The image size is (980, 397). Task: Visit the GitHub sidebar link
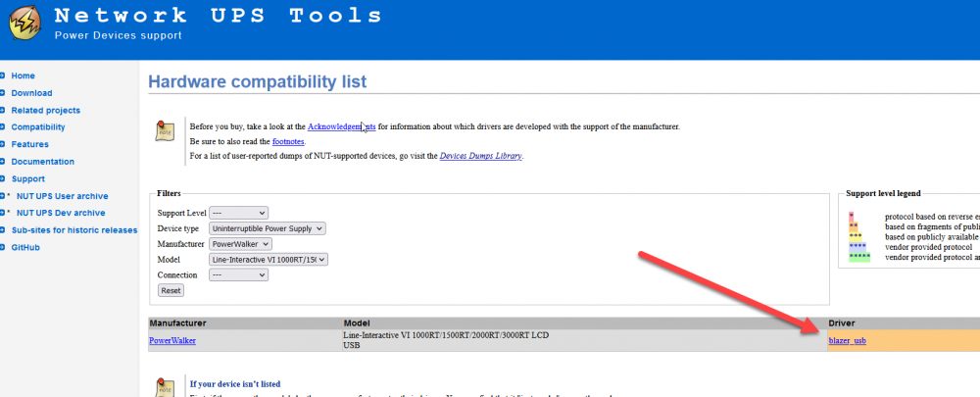pos(25,248)
